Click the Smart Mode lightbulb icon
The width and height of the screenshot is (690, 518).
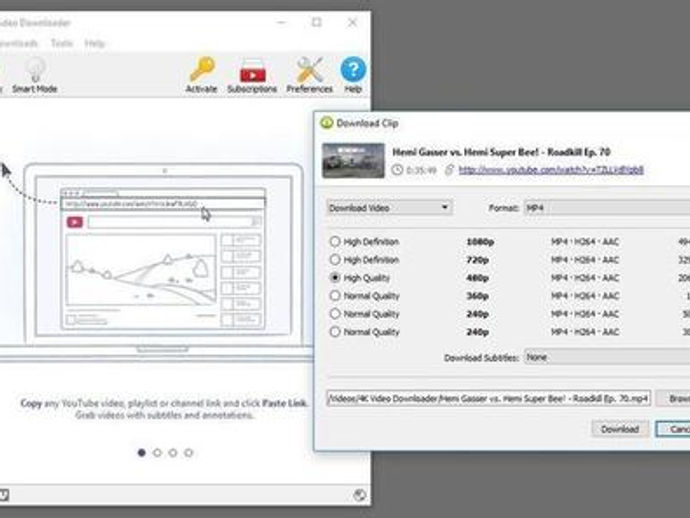35,69
